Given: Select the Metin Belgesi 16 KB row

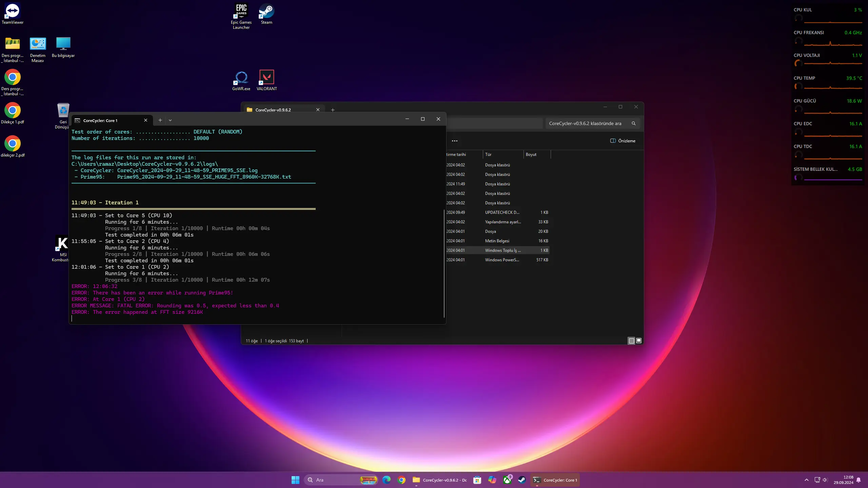Looking at the screenshot, I should (x=497, y=241).
